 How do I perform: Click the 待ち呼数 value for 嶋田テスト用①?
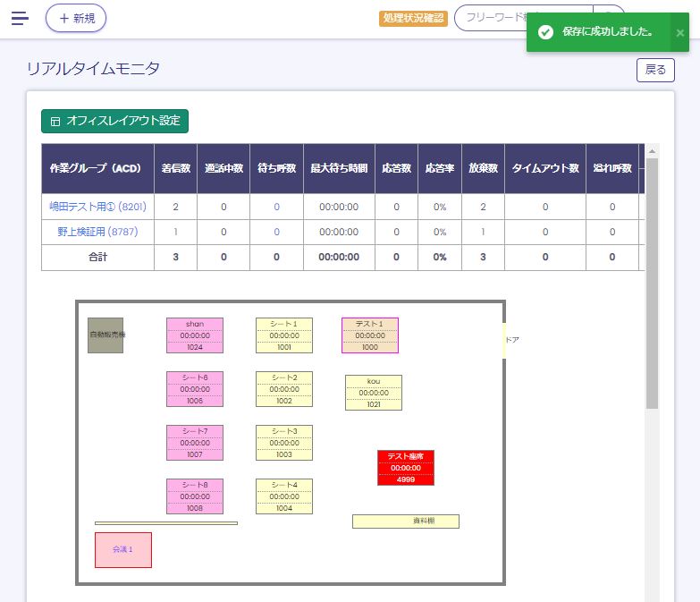(x=276, y=207)
